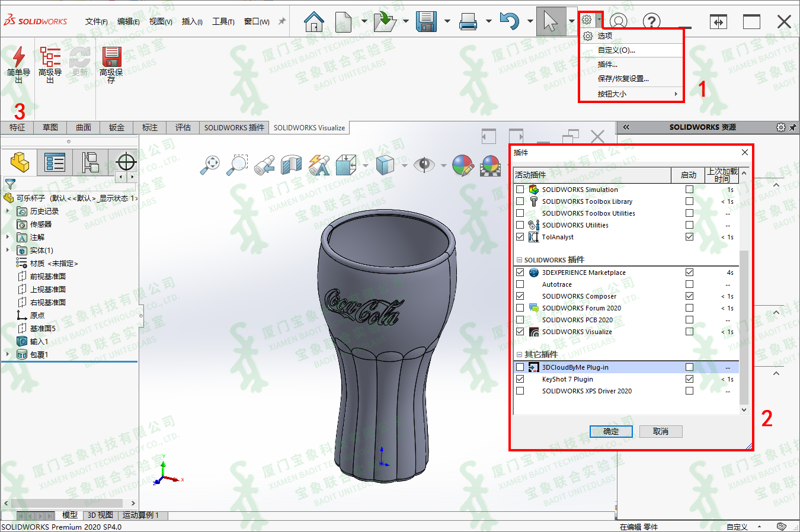This screenshot has height=532, width=800.
Task: Open options via gear icon in toolbar
Action: tap(587, 20)
